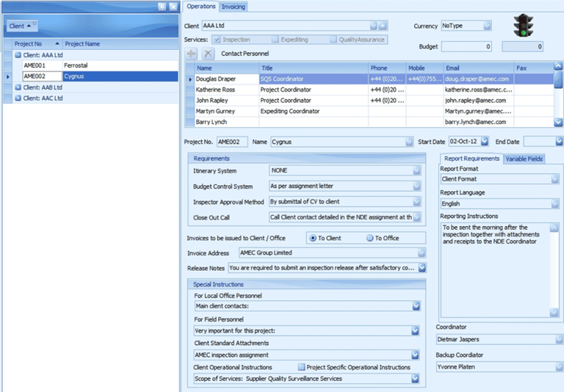Expand the Release Notes dropdown

422,268
